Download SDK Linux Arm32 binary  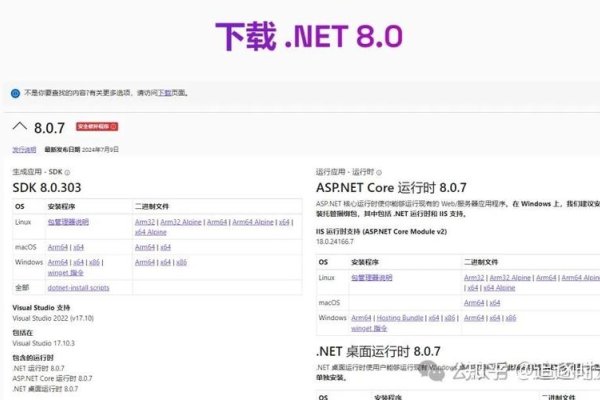[145, 222]
